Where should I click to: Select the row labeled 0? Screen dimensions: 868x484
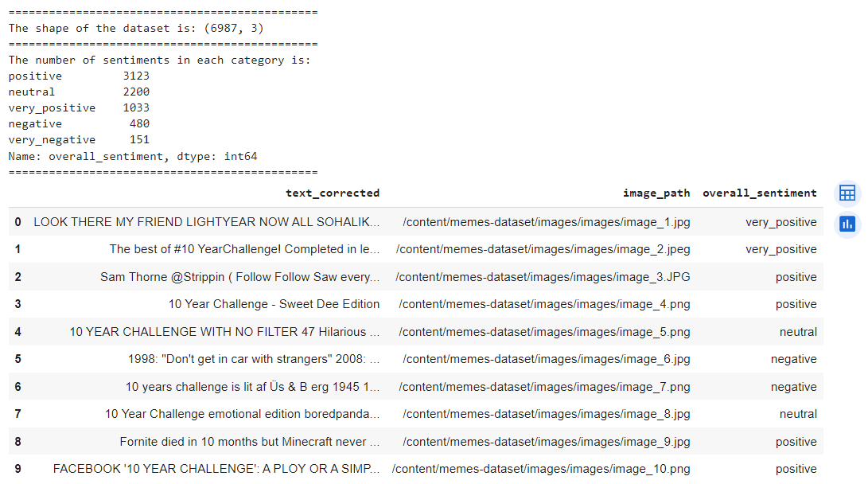pyautogui.click(x=18, y=222)
